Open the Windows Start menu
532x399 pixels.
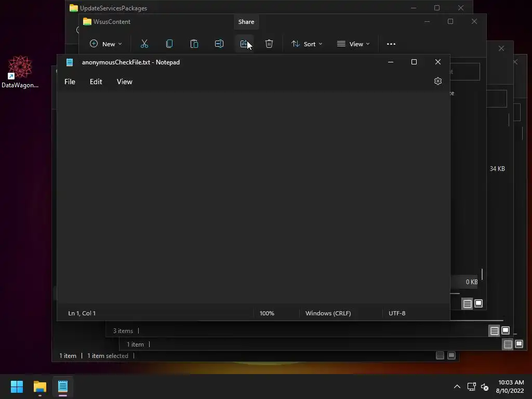(x=17, y=387)
